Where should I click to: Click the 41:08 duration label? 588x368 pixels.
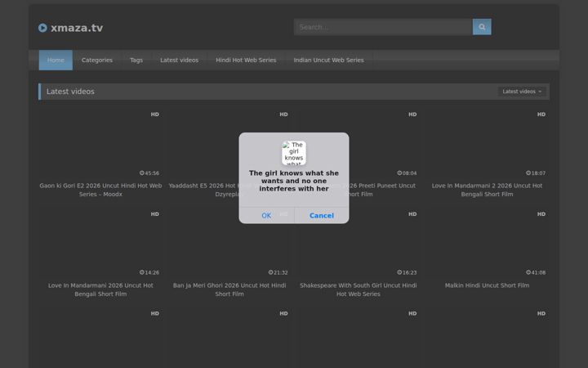pyautogui.click(x=536, y=272)
